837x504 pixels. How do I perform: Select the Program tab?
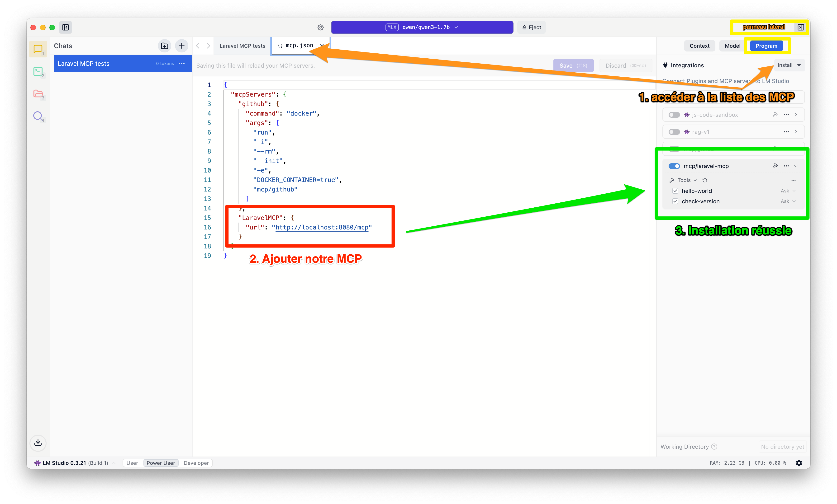point(766,46)
